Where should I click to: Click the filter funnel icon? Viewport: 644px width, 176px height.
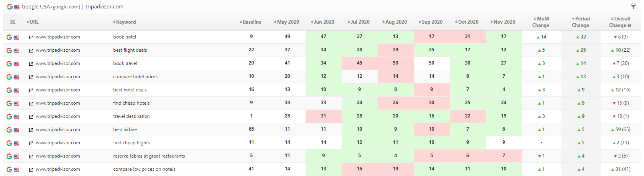pos(633,6)
